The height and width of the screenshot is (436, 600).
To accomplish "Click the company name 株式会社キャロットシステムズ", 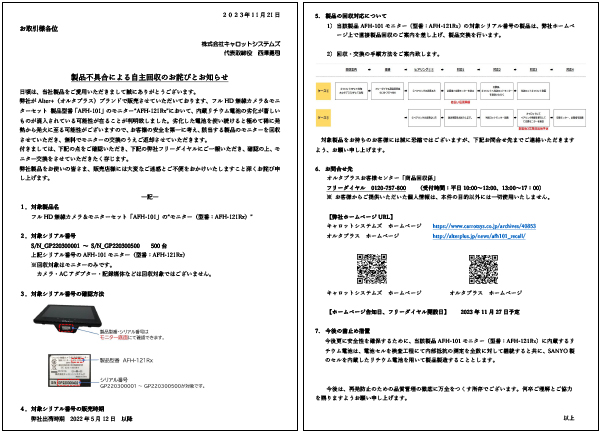I will click(241, 44).
